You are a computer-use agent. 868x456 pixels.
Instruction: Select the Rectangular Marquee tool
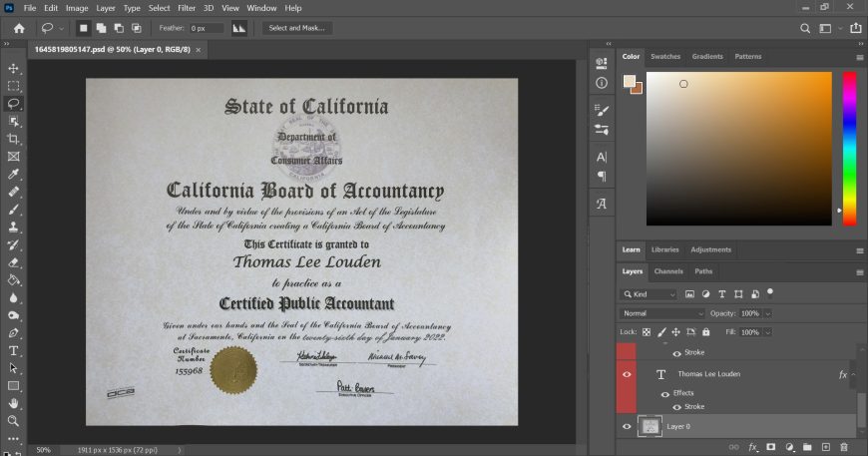[13, 87]
